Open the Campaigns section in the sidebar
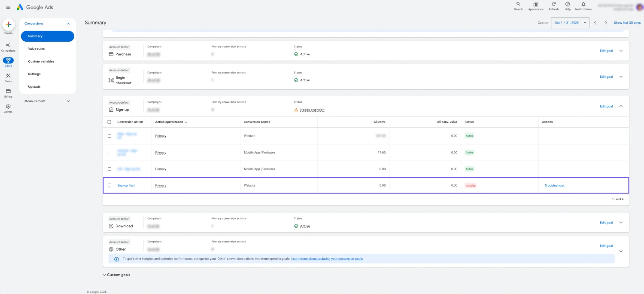This screenshot has width=644, height=294. pos(8,46)
